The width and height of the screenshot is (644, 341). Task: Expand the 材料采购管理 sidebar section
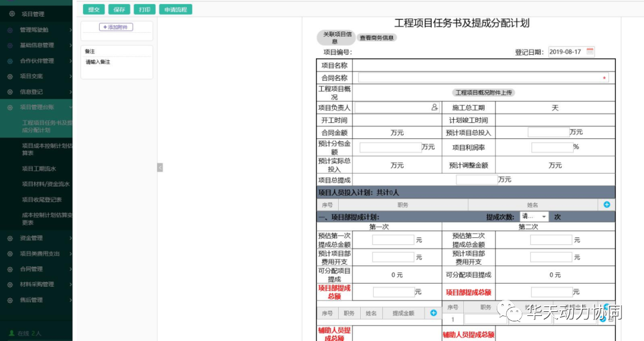(36, 284)
